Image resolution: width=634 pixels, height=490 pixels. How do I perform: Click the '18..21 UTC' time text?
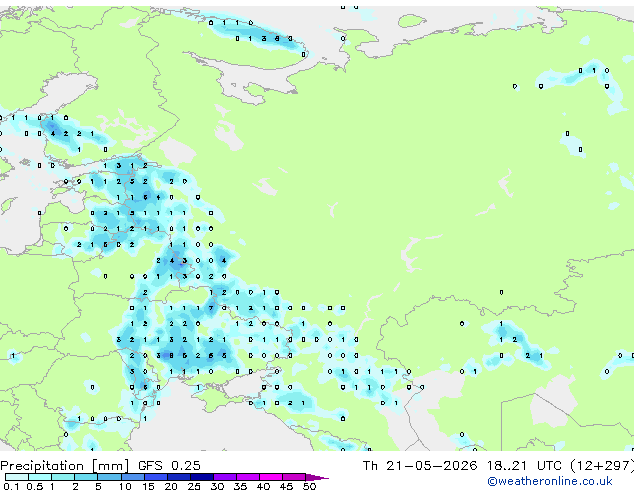[524, 465]
